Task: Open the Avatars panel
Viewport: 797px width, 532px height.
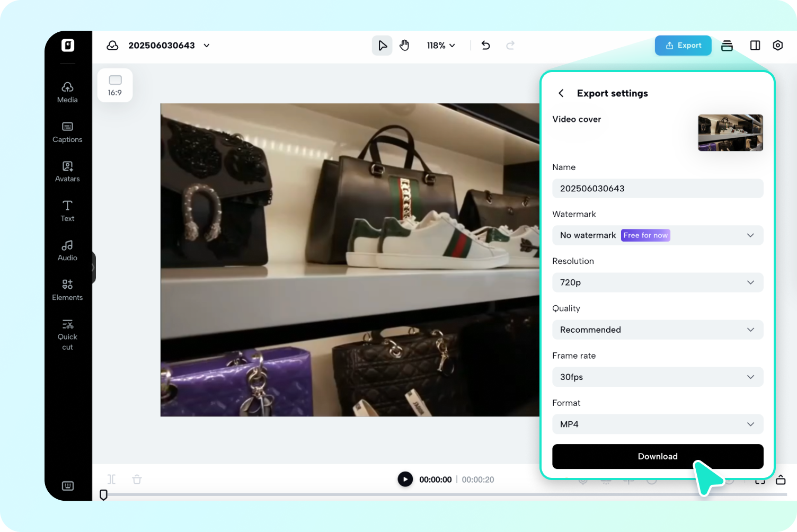Action: click(x=67, y=171)
